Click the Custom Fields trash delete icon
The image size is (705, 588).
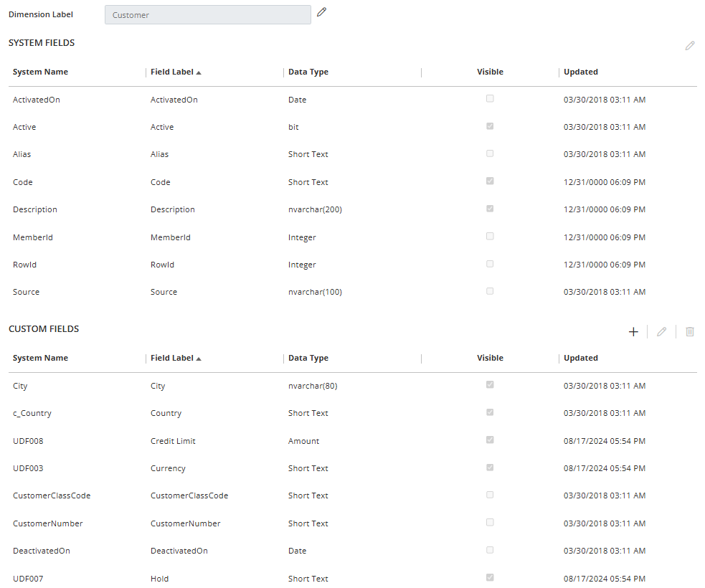(x=689, y=332)
